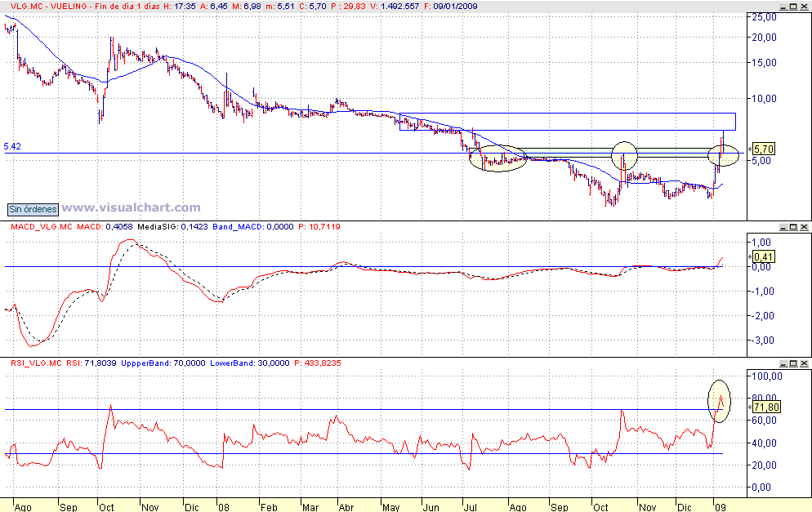The width and height of the screenshot is (812, 512).
Task: Click the 'MediaSIG: 0,1423' reading
Action: point(172,227)
